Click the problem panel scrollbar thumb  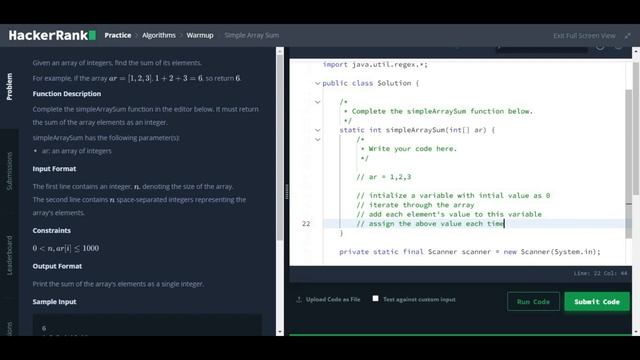(x=280, y=147)
